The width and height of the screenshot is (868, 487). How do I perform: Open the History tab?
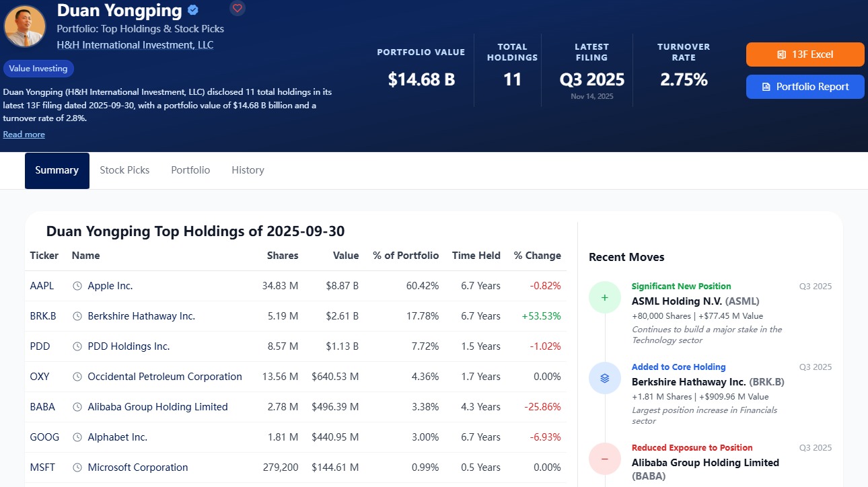248,170
